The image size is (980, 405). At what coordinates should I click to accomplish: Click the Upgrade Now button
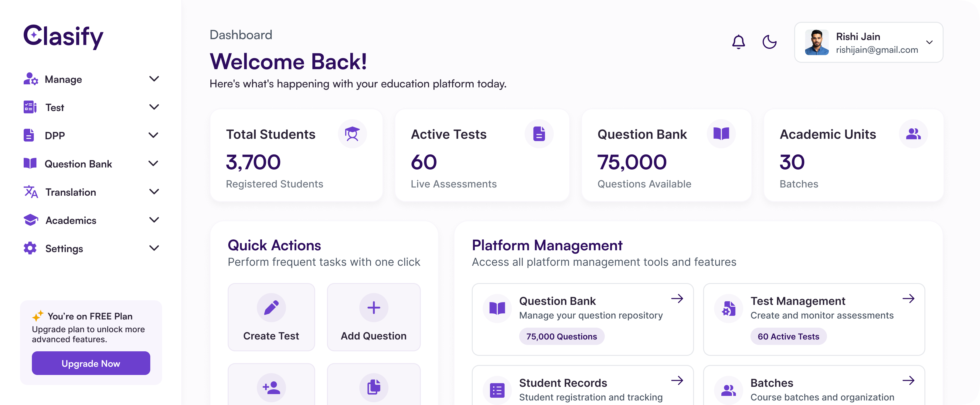tap(91, 363)
